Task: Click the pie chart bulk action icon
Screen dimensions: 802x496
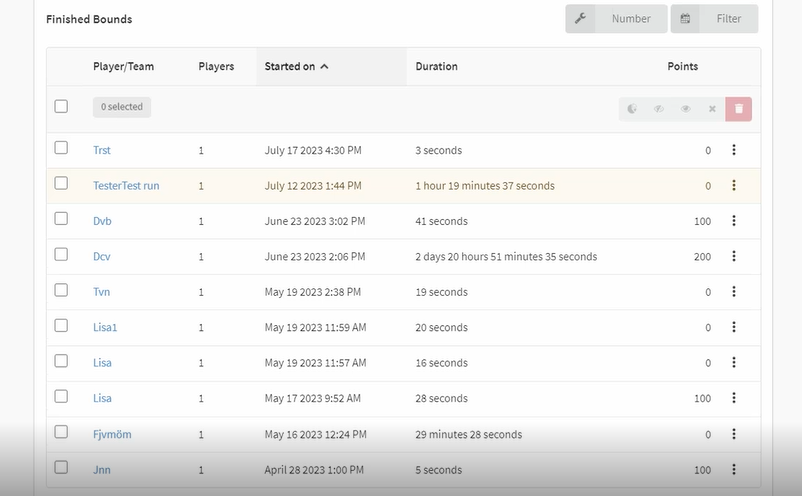Action: click(x=632, y=109)
